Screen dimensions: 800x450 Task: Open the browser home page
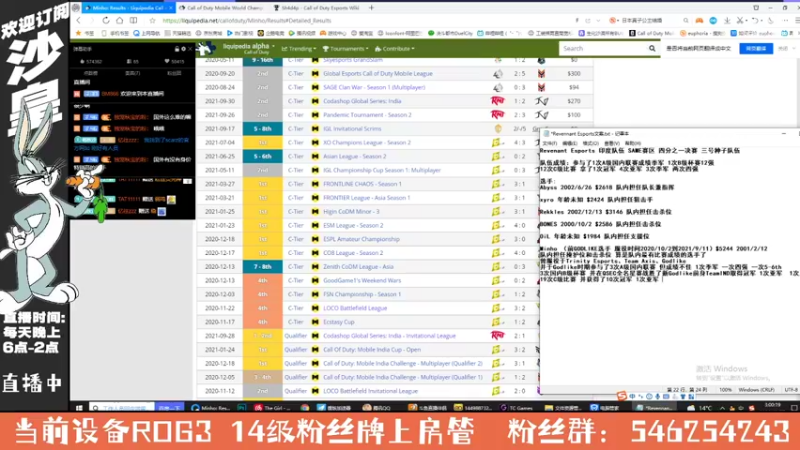[x=119, y=20]
